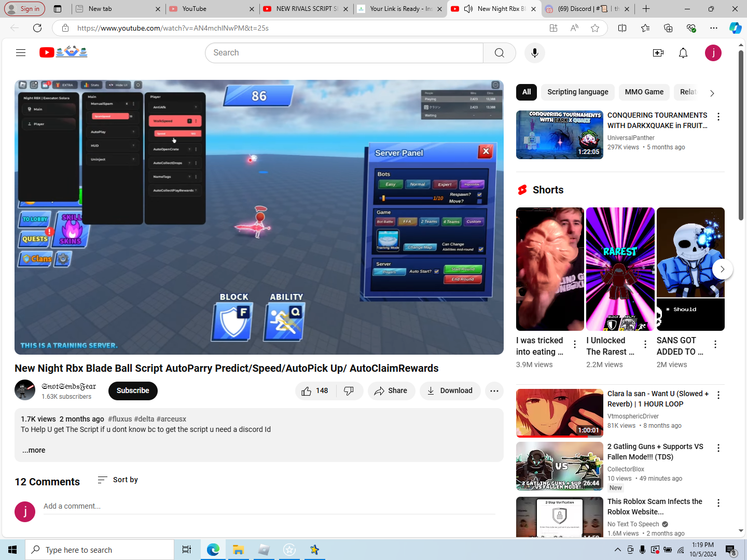Image resolution: width=747 pixels, height=560 pixels.
Task: Click the Download button
Action: tap(450, 391)
